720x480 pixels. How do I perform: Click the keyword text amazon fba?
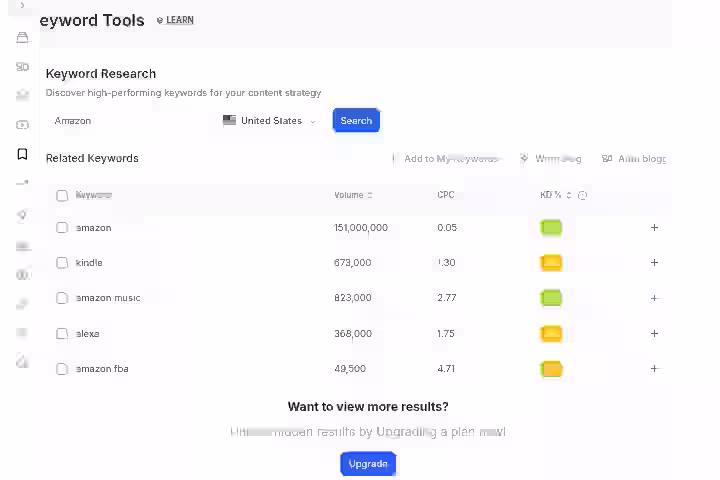tap(102, 369)
